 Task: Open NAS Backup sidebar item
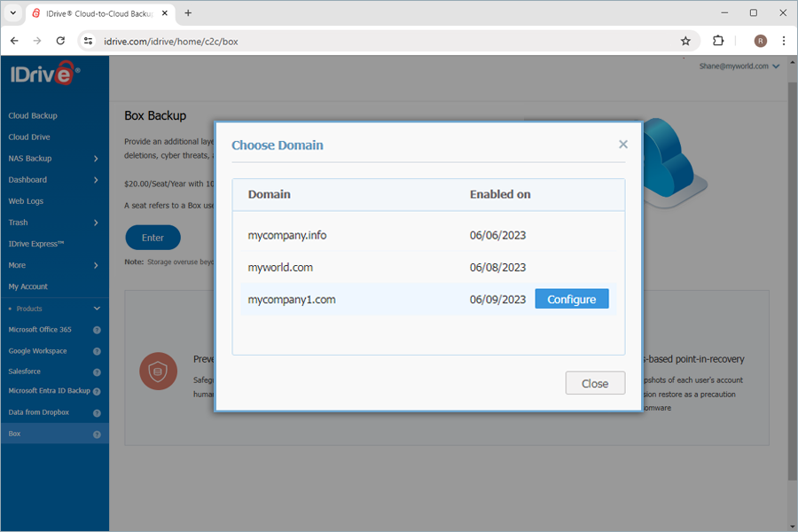click(x=29, y=159)
